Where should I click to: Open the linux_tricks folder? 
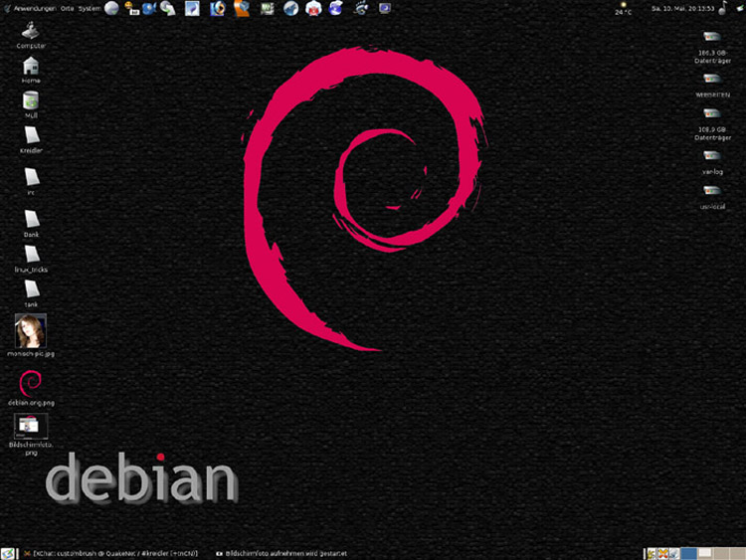point(31,255)
